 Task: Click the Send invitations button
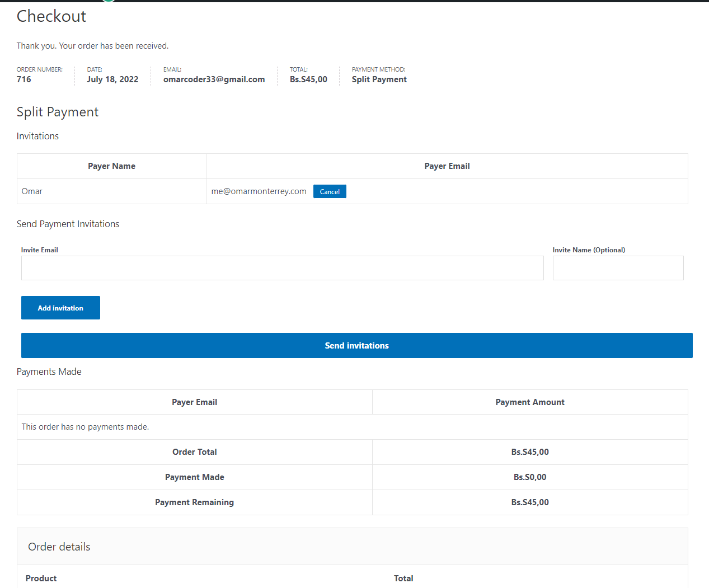pos(356,345)
